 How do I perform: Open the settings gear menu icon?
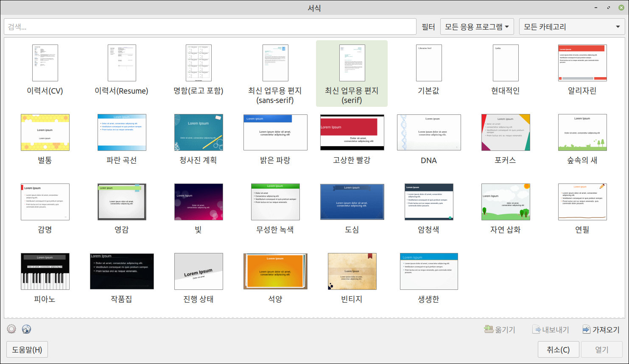coord(11,329)
